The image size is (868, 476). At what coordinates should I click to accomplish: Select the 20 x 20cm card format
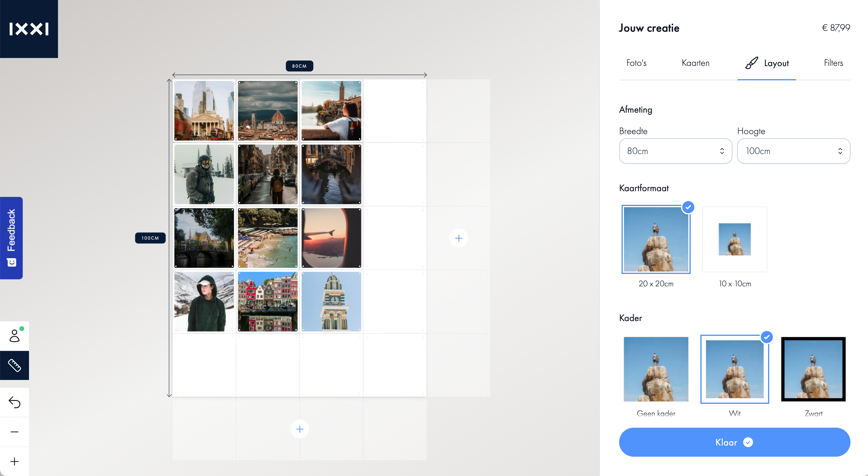click(x=656, y=239)
